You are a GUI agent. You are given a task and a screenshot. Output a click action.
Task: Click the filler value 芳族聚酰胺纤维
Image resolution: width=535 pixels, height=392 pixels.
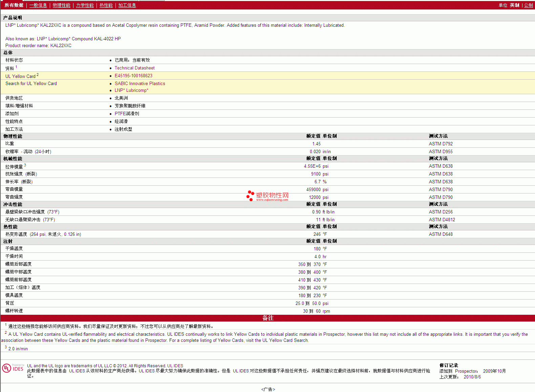coord(130,106)
